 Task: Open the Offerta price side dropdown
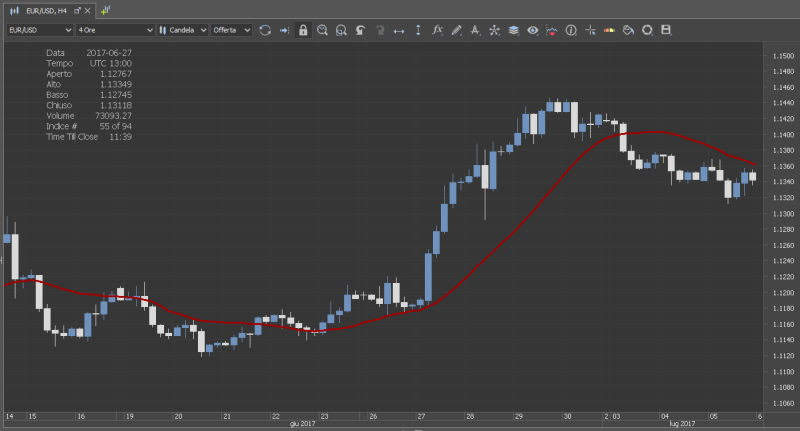point(231,30)
